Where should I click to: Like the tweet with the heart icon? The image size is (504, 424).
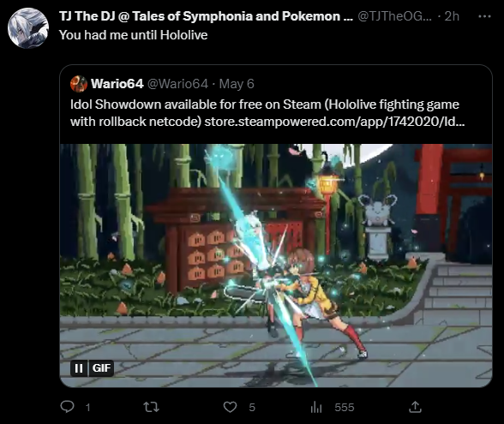230,407
